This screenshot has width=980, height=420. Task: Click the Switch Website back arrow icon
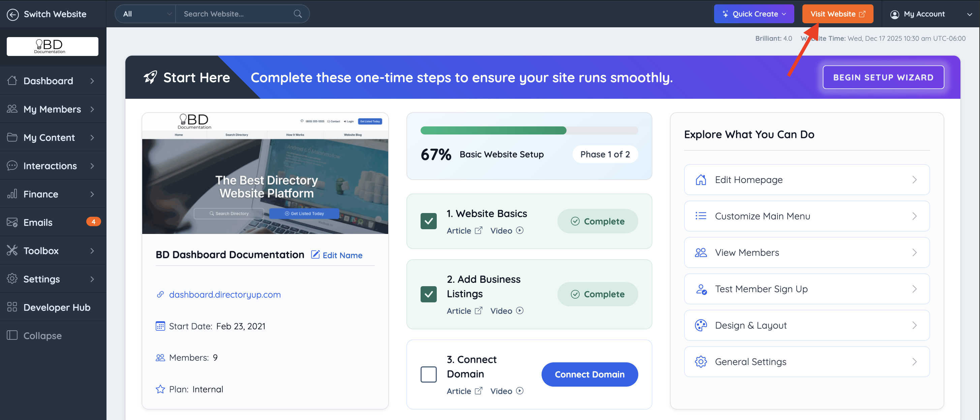(12, 14)
